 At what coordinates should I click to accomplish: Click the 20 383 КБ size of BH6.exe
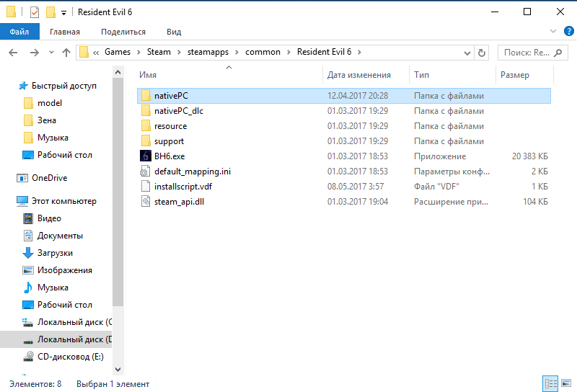530,156
